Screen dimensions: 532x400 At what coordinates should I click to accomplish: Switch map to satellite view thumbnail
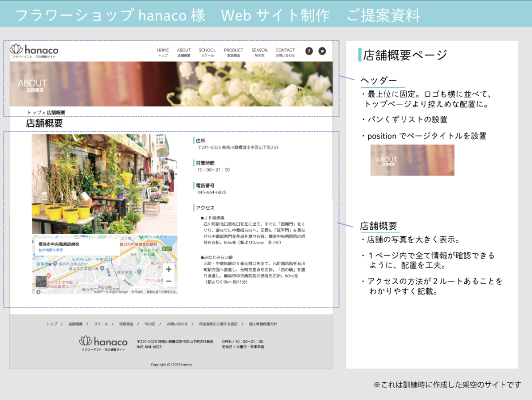pyautogui.click(x=41, y=282)
